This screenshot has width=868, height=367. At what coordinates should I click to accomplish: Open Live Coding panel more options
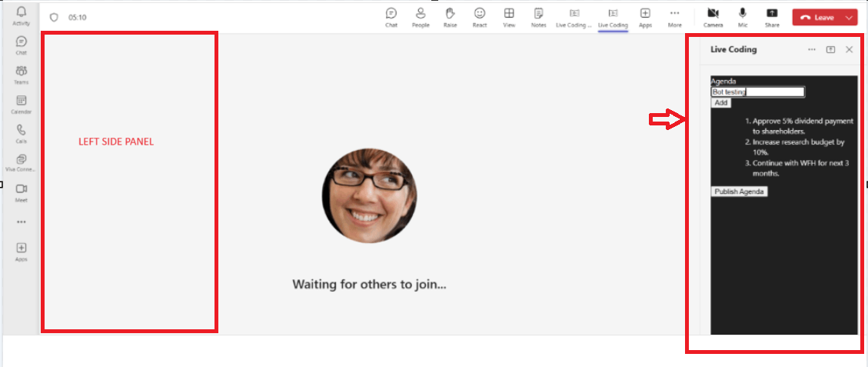(x=812, y=49)
